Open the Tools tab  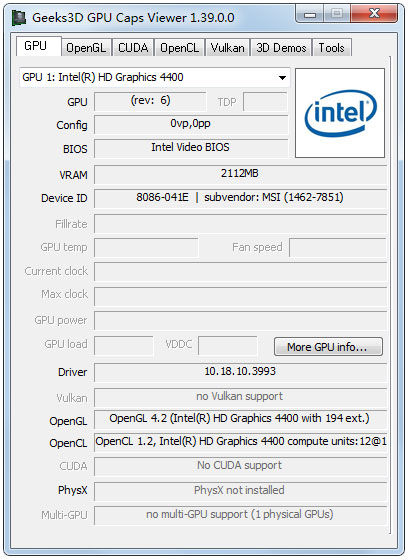(x=331, y=48)
